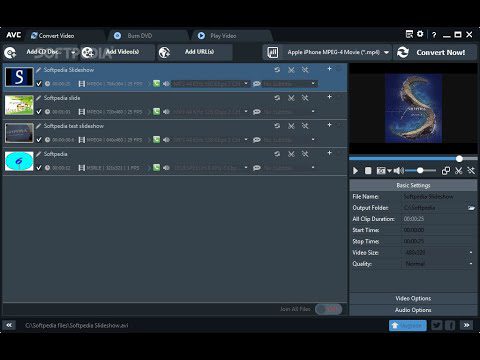The height and width of the screenshot is (360, 480).
Task: Mute the preview with the volume icon
Action: (x=399, y=171)
